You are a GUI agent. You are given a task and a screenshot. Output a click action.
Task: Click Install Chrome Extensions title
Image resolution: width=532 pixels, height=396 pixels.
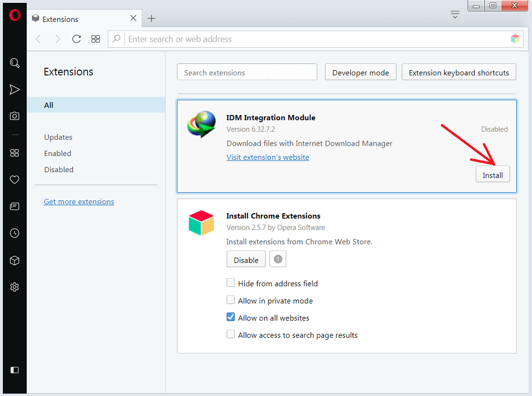(273, 216)
